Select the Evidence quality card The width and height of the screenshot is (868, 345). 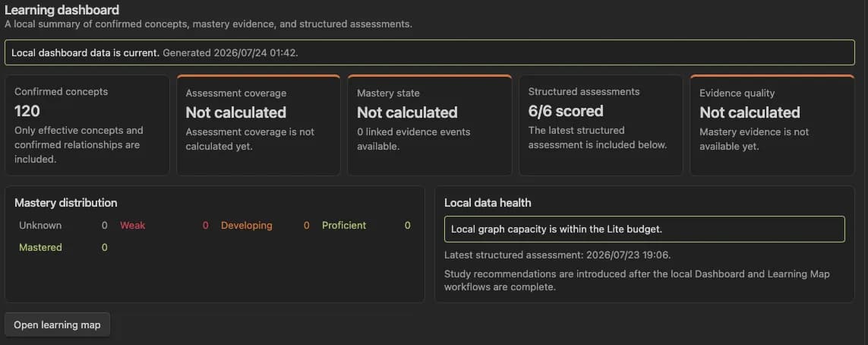772,125
